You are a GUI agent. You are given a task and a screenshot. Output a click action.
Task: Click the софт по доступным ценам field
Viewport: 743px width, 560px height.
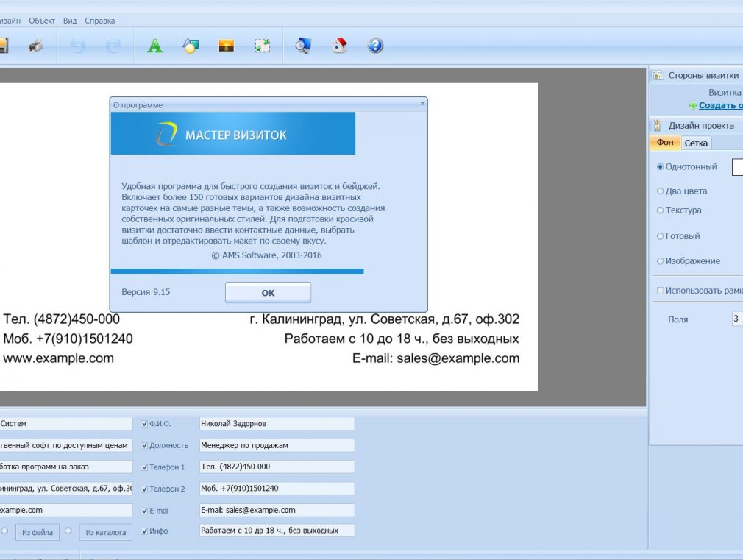pyautogui.click(x=66, y=445)
